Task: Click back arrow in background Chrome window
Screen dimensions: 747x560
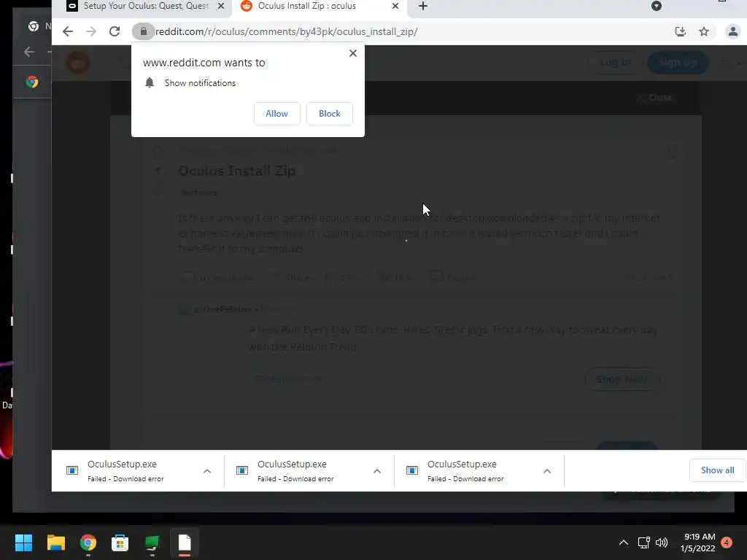Action: [29, 52]
